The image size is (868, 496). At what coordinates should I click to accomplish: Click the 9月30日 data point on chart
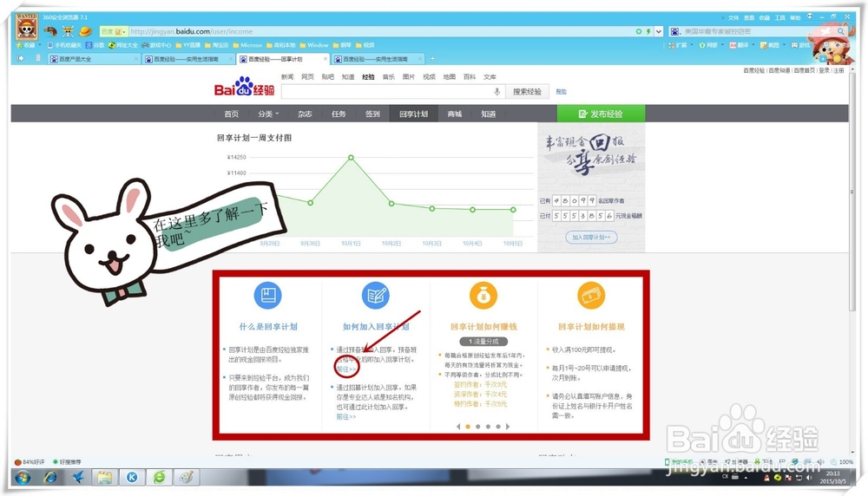pyautogui.click(x=311, y=203)
